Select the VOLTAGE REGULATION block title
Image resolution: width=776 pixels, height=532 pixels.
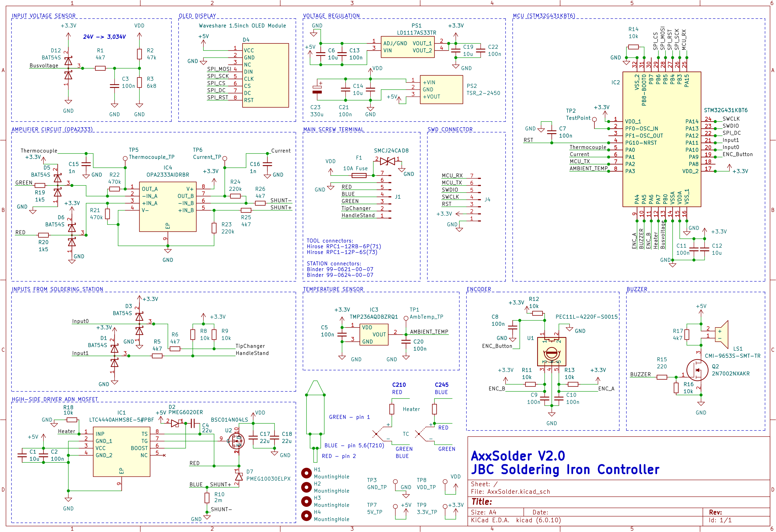pyautogui.click(x=331, y=16)
